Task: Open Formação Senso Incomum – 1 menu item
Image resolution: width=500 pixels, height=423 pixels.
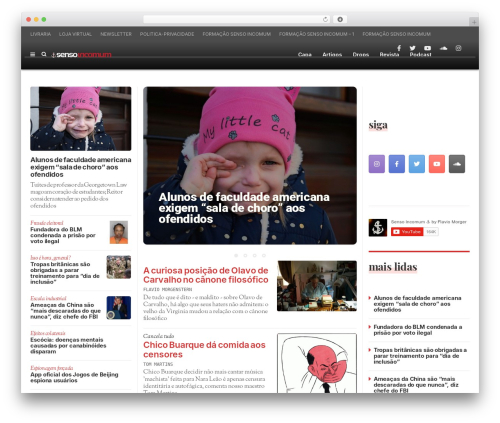Action: pyautogui.click(x=317, y=34)
